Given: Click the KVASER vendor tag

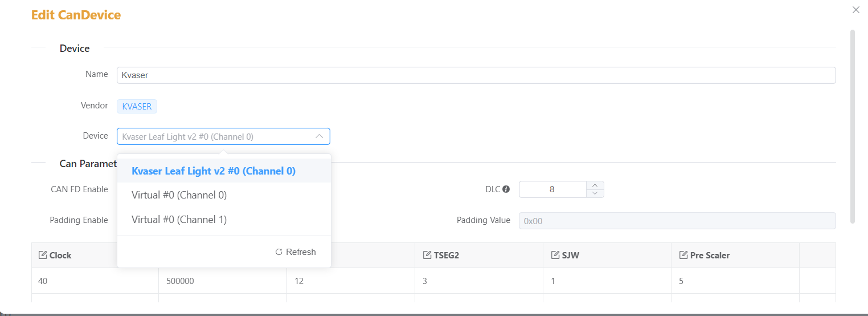Looking at the screenshot, I should (137, 106).
